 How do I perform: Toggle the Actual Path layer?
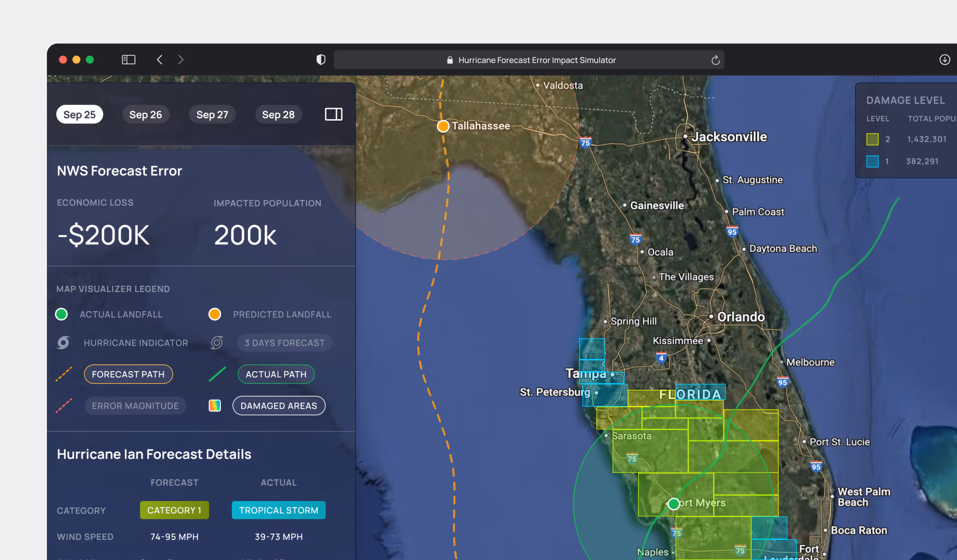tap(276, 374)
